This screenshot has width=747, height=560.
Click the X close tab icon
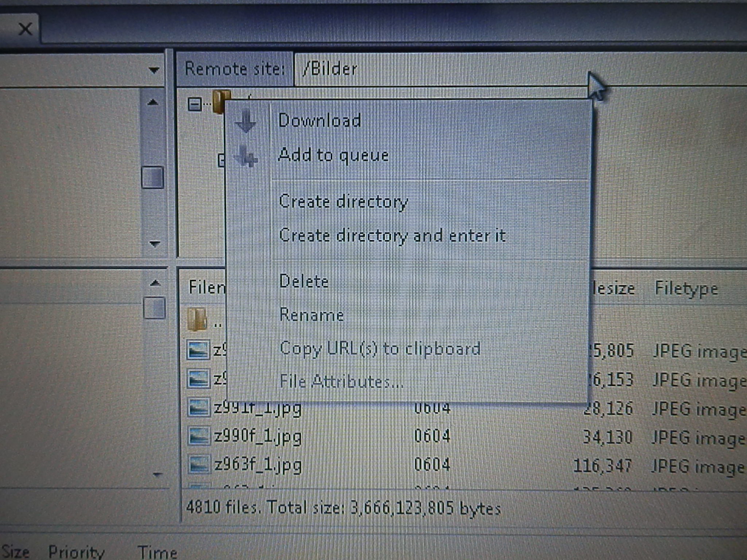(x=25, y=29)
